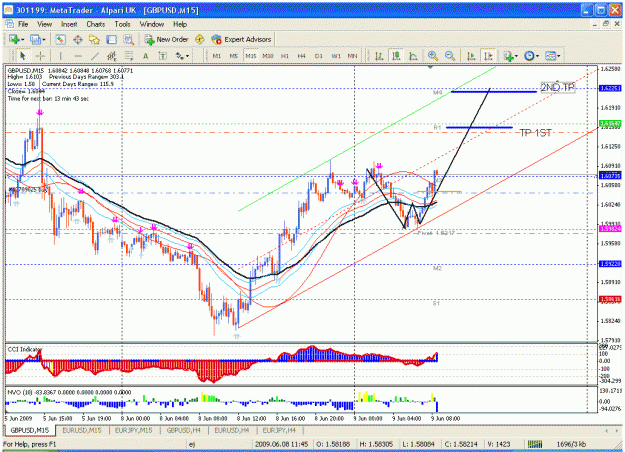Screen dimensions: 625x452
Task: Switch to EURJPY,H4 chart tab
Action: (x=279, y=430)
